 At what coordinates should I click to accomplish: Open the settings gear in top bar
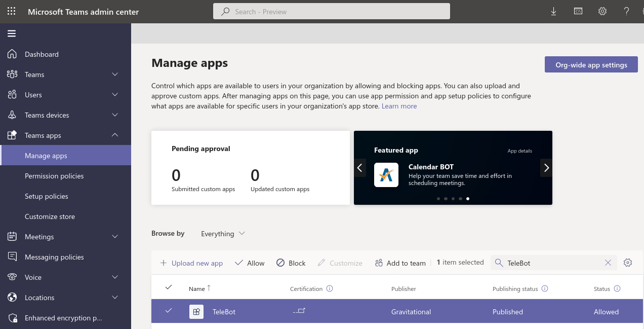(602, 11)
